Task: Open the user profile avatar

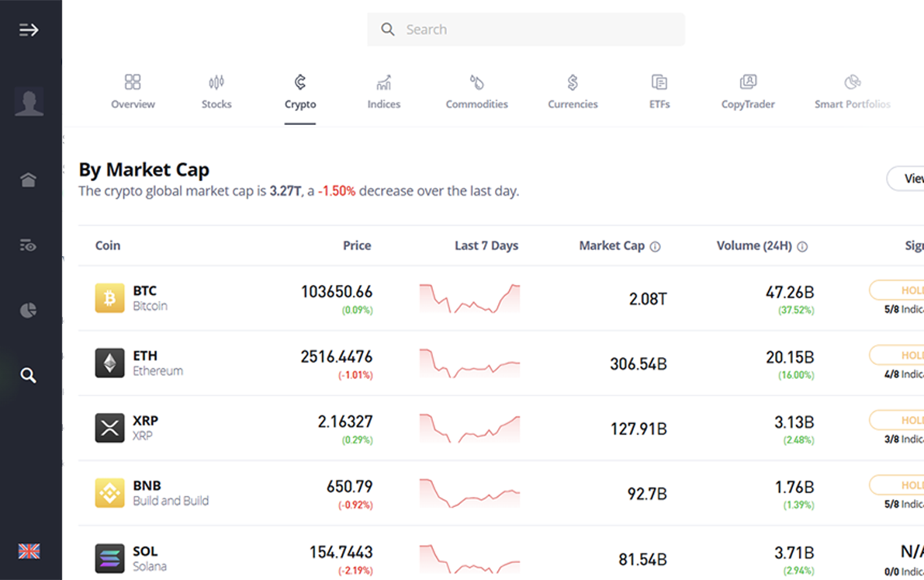Action: 29,102
